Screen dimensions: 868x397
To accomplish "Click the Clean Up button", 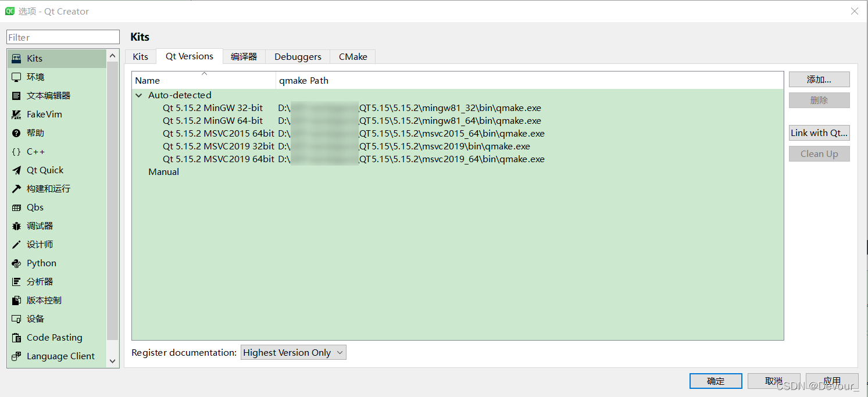I will point(819,154).
